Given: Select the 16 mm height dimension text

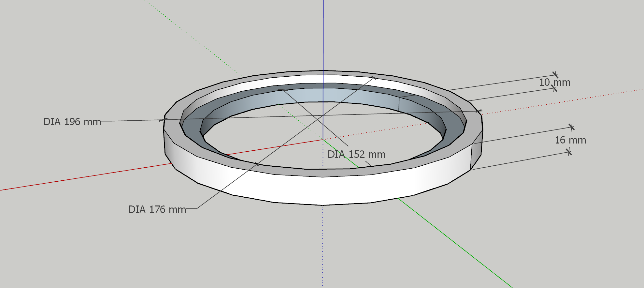Looking at the screenshot, I should (x=570, y=140).
